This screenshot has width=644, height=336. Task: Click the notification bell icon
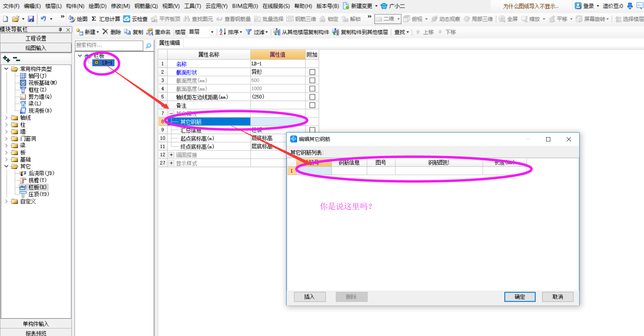pyautogui.click(x=630, y=6)
